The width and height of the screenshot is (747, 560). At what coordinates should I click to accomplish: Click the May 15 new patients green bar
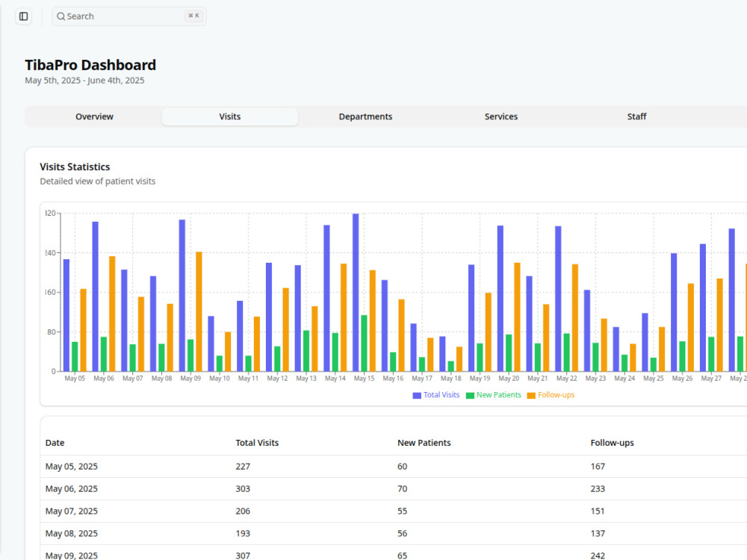pos(364,343)
